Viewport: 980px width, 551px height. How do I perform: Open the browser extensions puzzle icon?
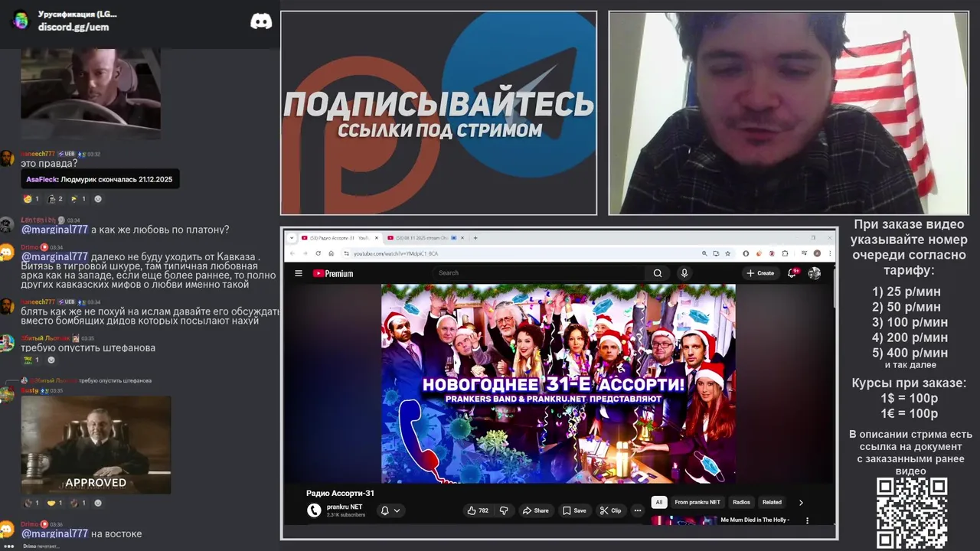click(785, 253)
